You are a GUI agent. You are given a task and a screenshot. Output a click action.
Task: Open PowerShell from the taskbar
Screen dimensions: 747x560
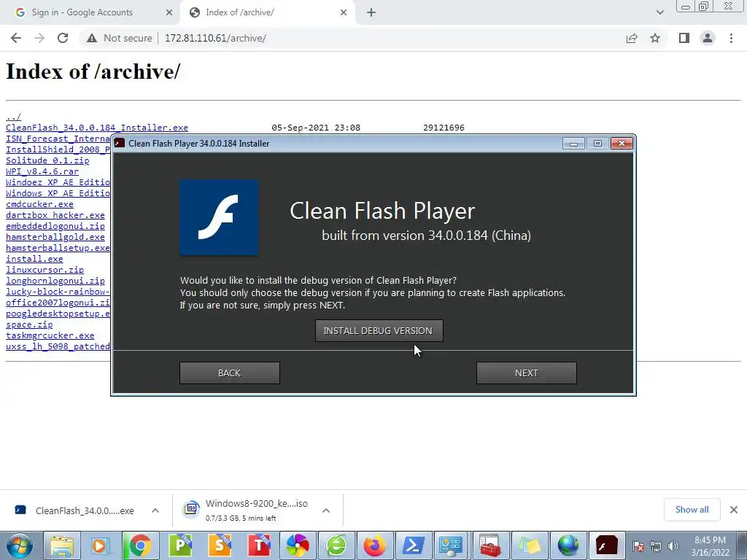413,545
